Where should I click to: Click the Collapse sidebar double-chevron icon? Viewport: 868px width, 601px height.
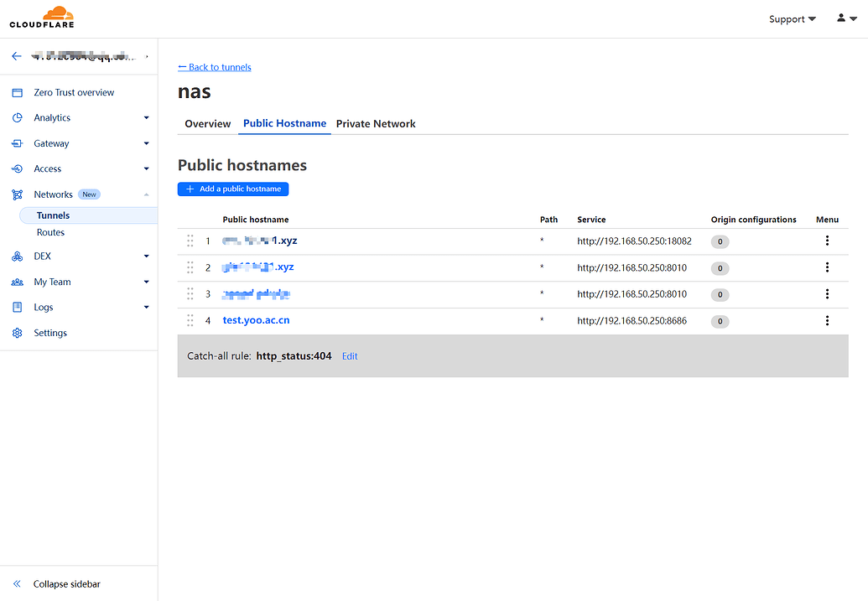coord(17,584)
